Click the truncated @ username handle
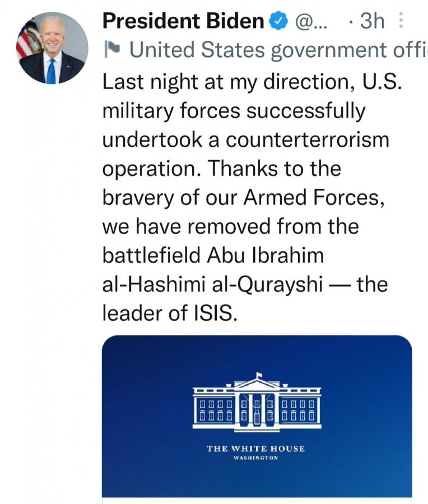The height and width of the screenshot is (504, 428). coord(309,22)
